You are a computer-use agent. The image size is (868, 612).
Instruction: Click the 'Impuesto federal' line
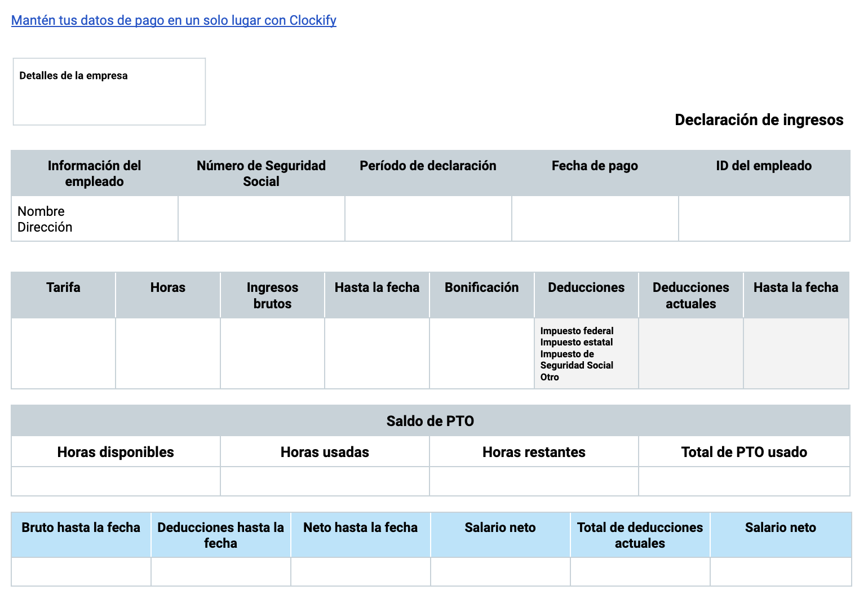[x=577, y=331]
